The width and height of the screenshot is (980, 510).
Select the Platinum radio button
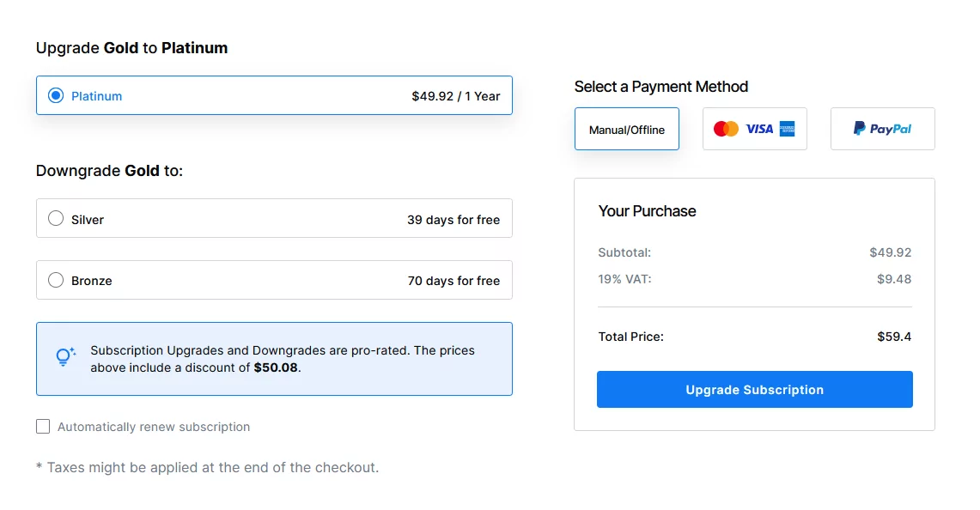[x=56, y=95]
